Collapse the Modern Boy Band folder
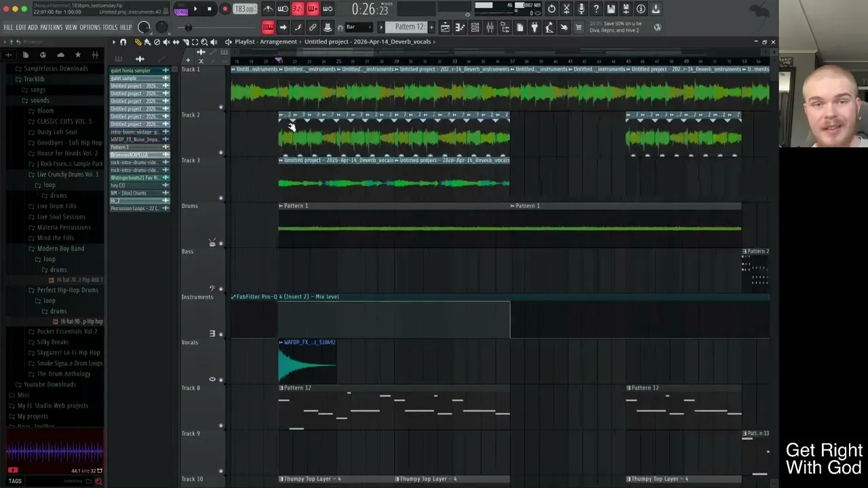Viewport: 868px width, 488px height. (56, 249)
